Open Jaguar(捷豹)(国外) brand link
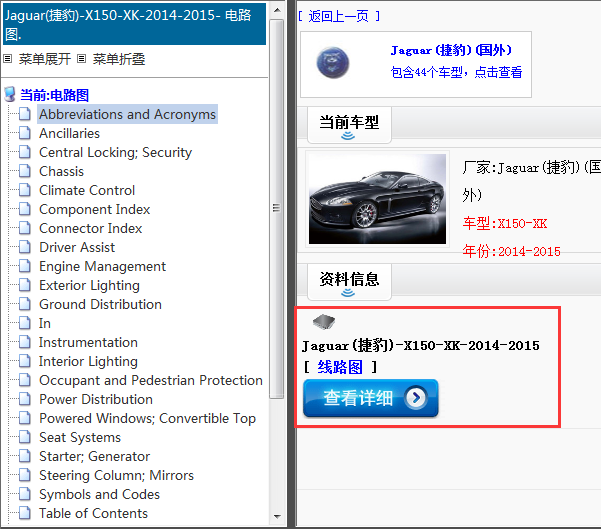 (451, 50)
